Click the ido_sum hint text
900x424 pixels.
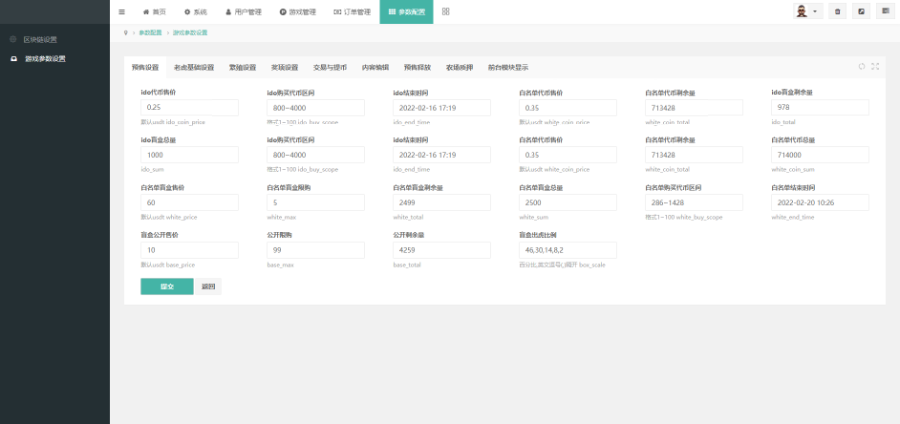click(x=151, y=170)
